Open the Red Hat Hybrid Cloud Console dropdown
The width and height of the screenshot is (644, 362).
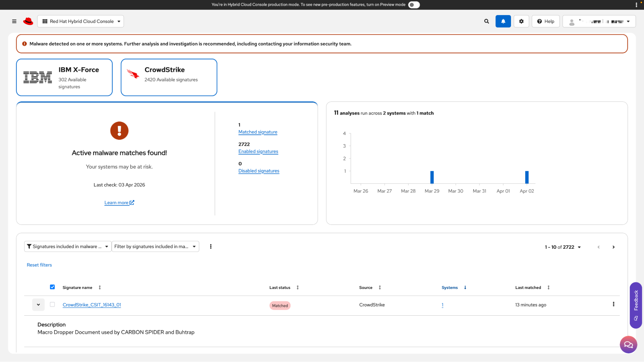pyautogui.click(x=81, y=21)
